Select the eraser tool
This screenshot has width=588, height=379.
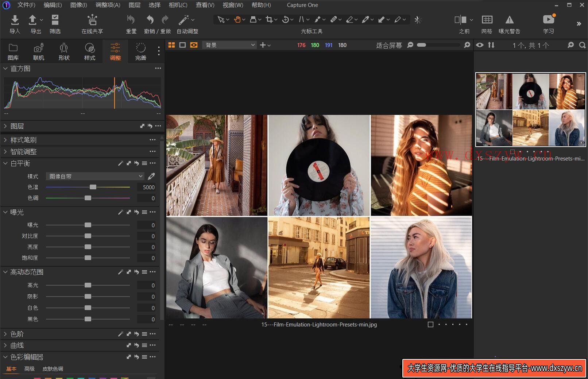tap(349, 20)
